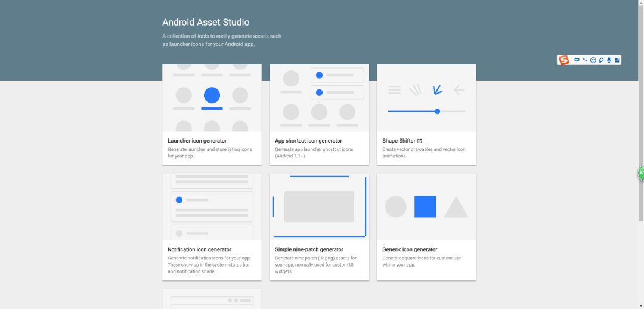Toggle Chinese input mode (中) in IME bar
The image size is (644, 309).
point(577,60)
